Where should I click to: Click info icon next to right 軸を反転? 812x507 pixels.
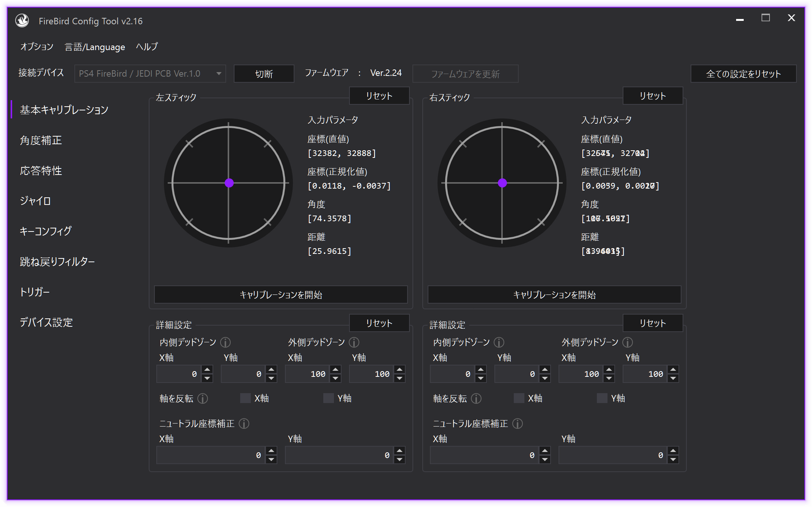476,398
